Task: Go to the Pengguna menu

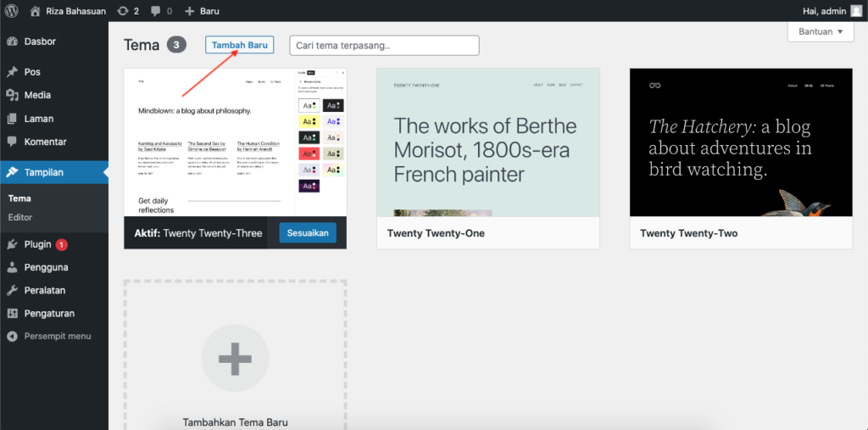Action: pyautogui.click(x=46, y=268)
